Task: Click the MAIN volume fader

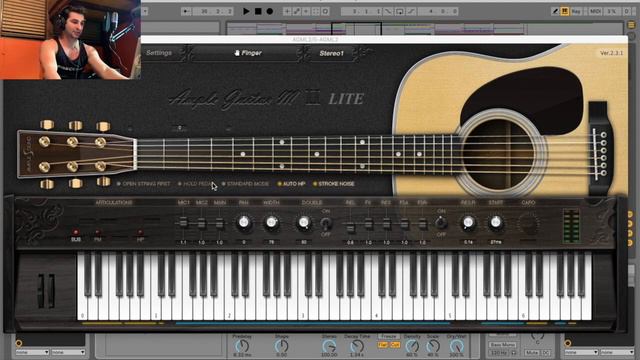Action: coord(219,223)
